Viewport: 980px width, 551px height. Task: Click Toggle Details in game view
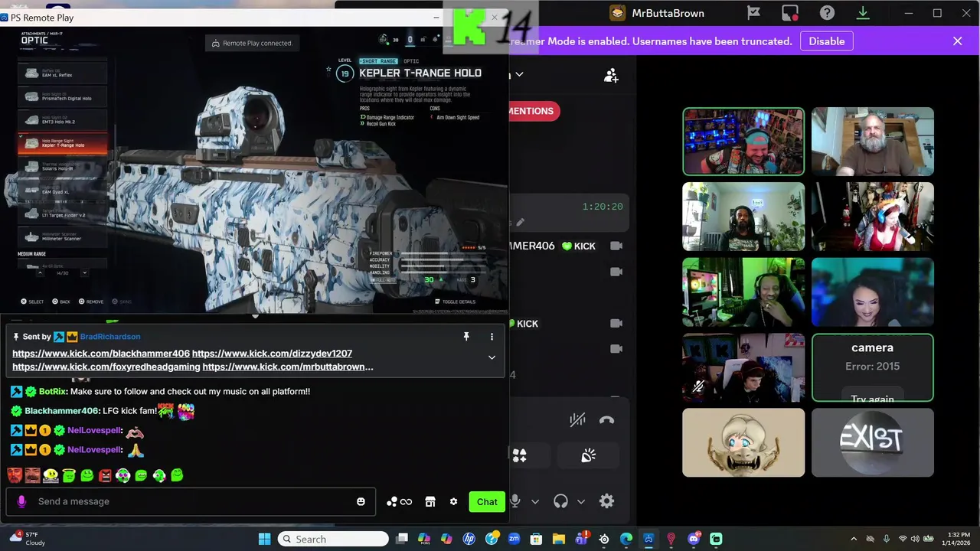click(x=455, y=302)
